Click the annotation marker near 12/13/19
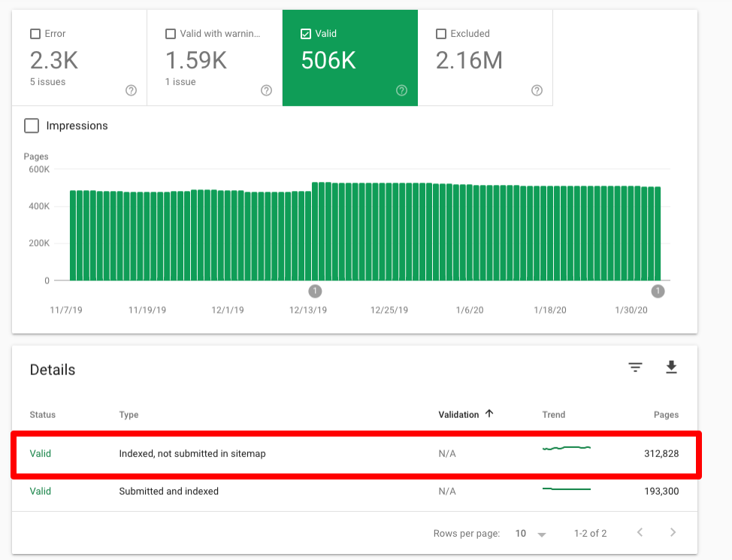Image resolution: width=732 pixels, height=560 pixels. pos(316,292)
